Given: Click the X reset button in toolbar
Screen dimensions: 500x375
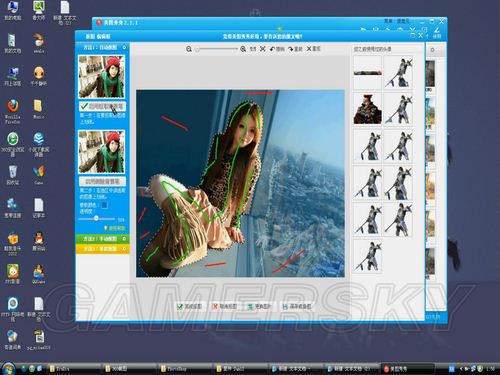Looking at the screenshot, I should [x=313, y=49].
